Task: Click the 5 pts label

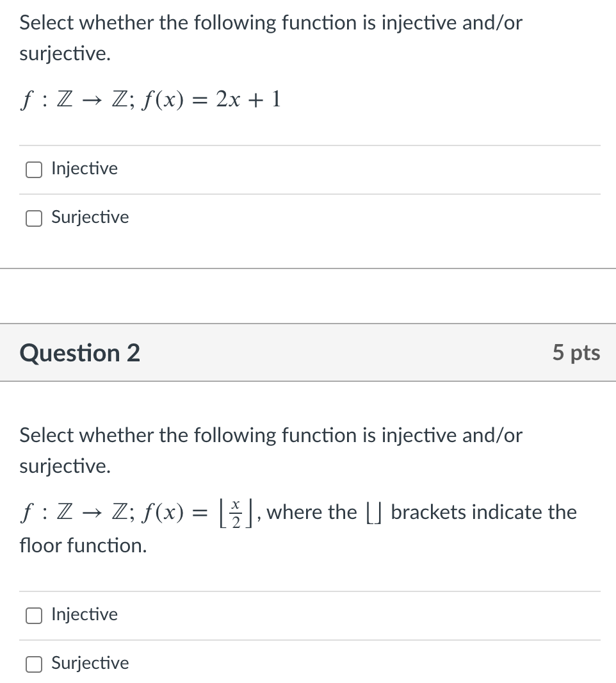Action: pos(576,352)
